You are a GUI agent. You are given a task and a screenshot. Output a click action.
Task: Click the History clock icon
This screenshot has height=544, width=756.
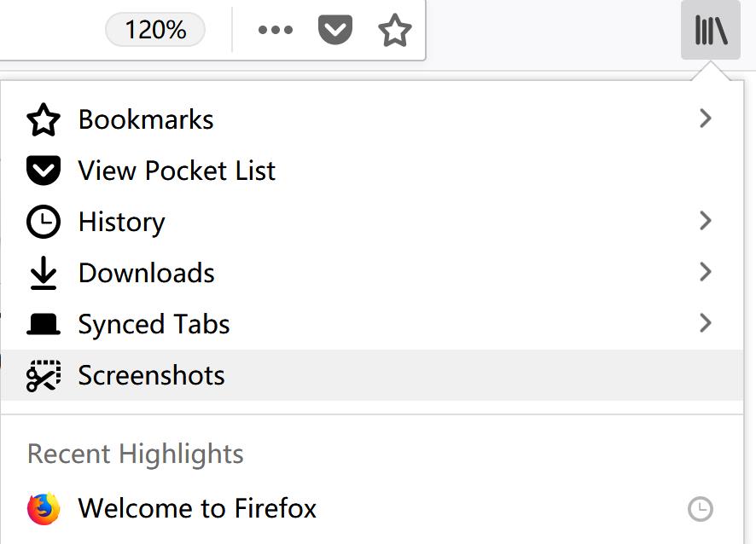(44, 223)
